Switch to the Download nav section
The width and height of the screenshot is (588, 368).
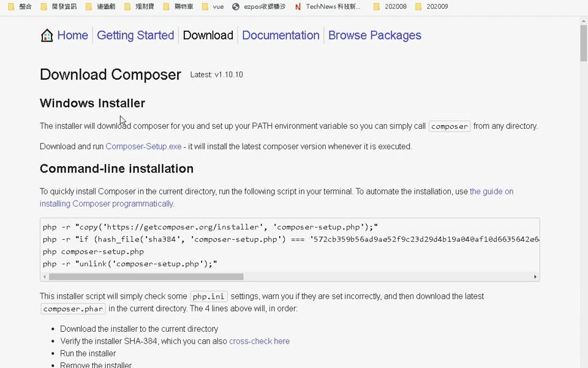[208, 36]
